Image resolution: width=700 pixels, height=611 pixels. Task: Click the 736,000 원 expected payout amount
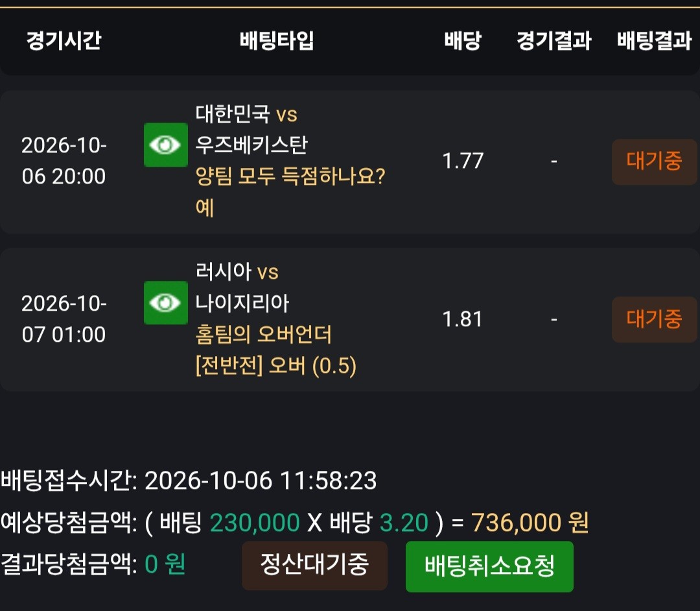point(530,523)
